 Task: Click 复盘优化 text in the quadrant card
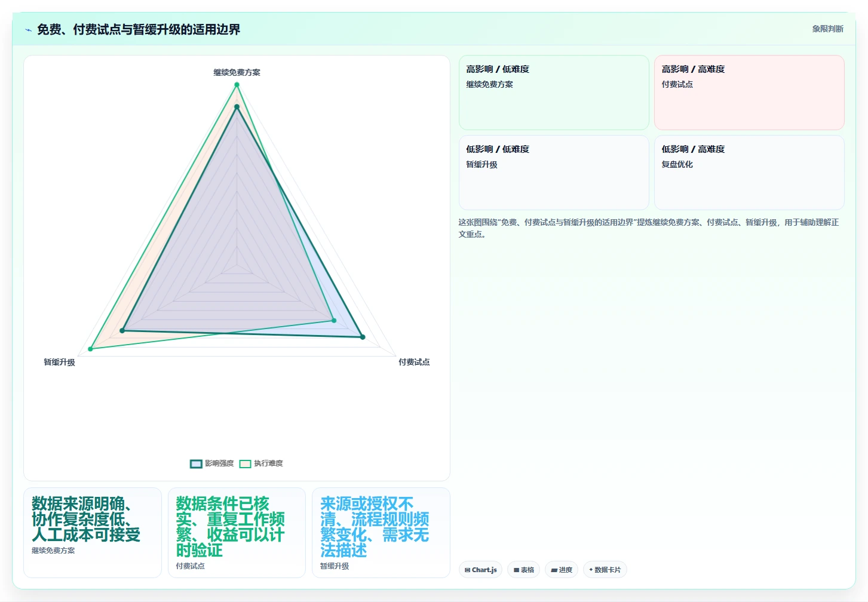click(x=677, y=164)
